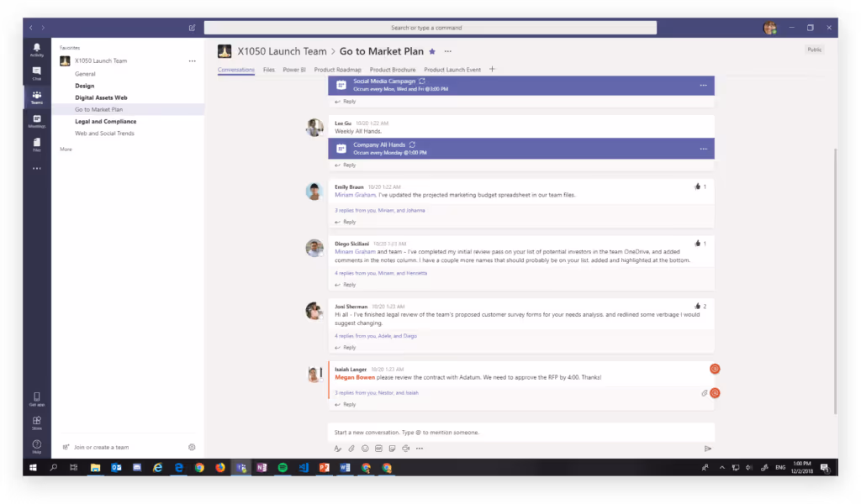Open the Legal and Compliance channel
This screenshot has height=504, width=861.
(x=105, y=122)
